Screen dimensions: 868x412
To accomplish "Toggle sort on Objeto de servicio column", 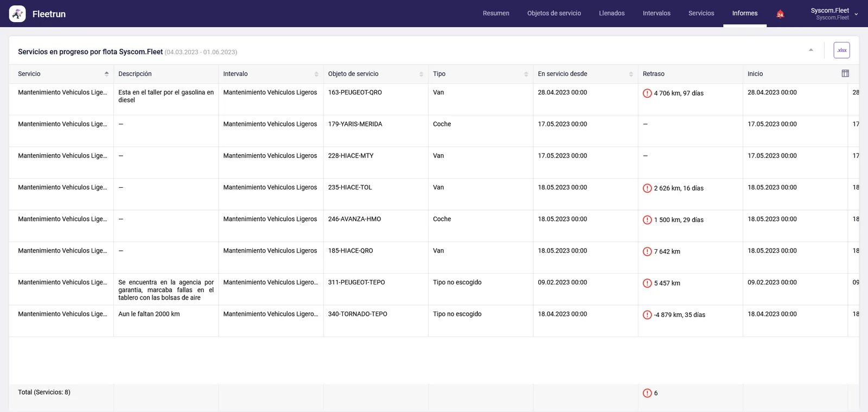I will (x=421, y=74).
